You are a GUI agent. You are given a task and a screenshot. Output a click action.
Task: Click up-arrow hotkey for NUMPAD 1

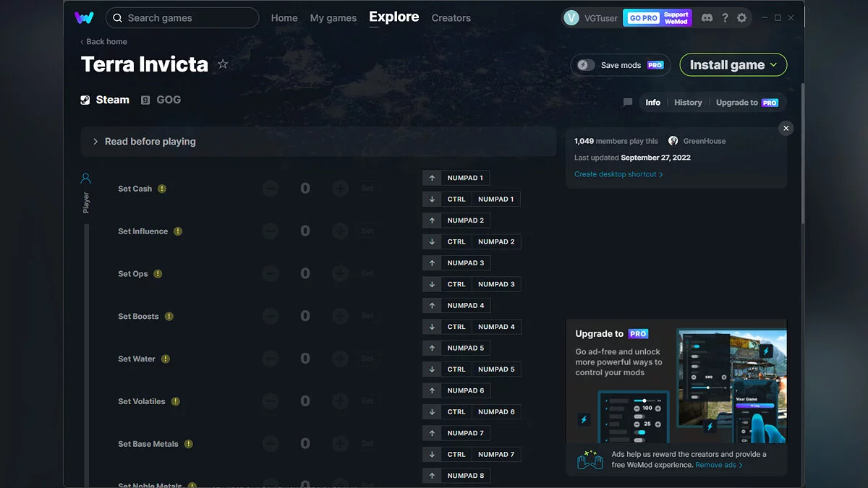pyautogui.click(x=432, y=178)
